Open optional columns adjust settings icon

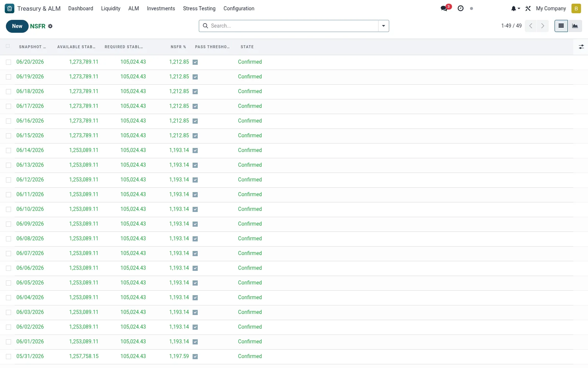581,47
